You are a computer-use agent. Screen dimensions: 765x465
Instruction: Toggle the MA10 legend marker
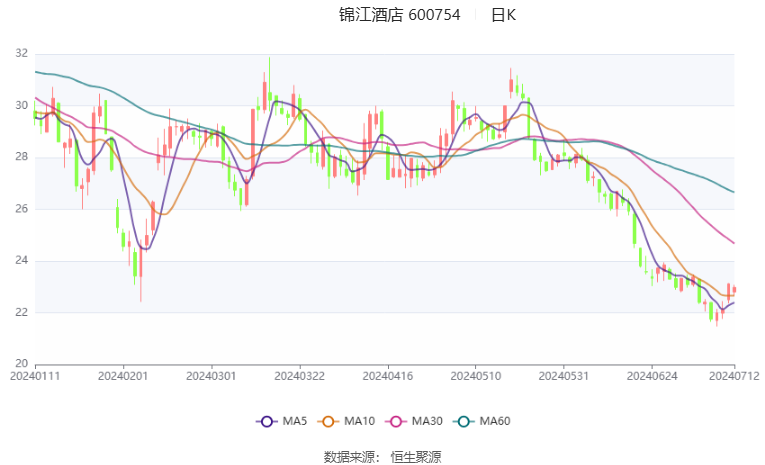328,422
